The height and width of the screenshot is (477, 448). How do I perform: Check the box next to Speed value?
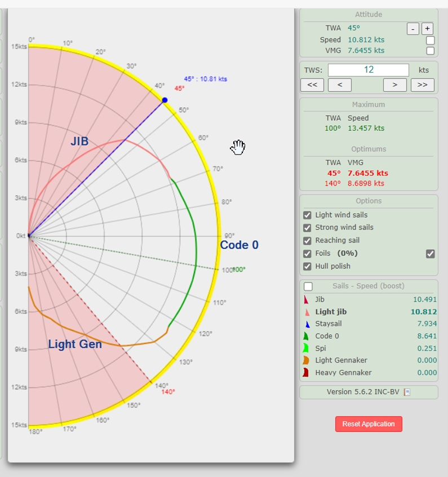click(430, 40)
